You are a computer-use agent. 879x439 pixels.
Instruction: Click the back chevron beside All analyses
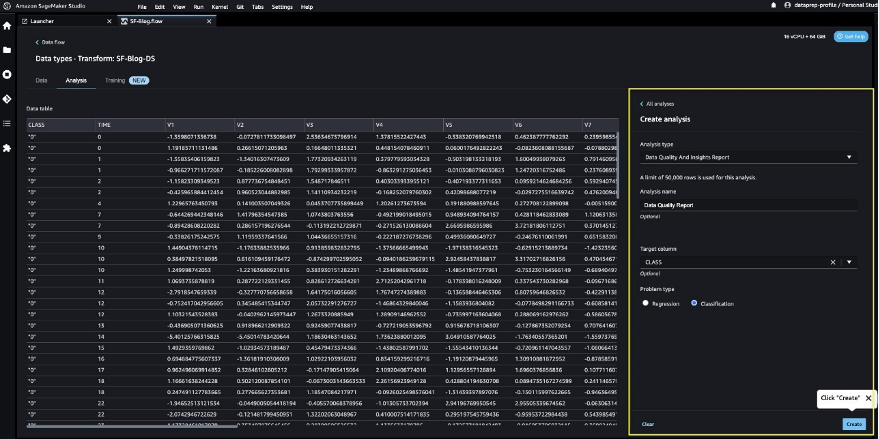click(642, 104)
